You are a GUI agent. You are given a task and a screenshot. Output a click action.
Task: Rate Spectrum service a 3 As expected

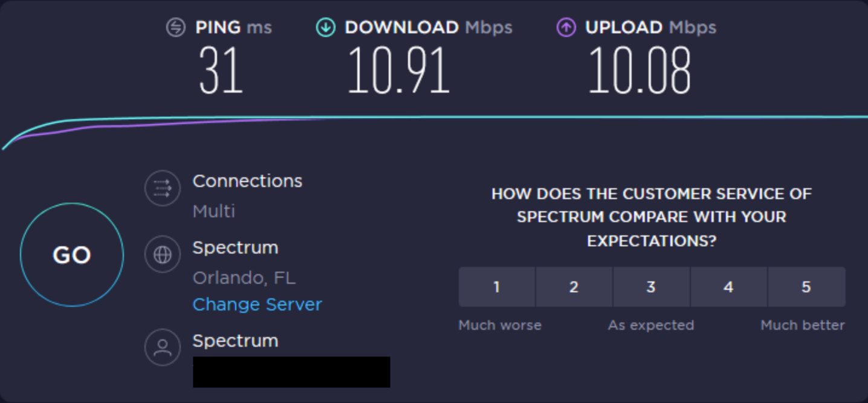(x=651, y=287)
